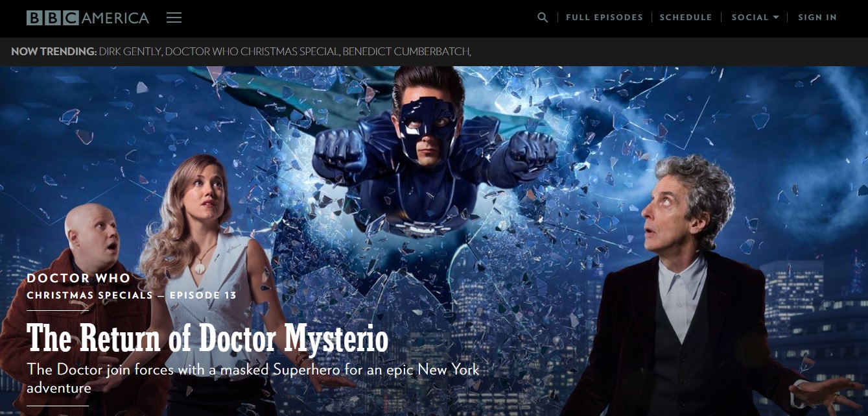Click the Now Trending label
The width and height of the screenshot is (868, 416).
tap(54, 51)
